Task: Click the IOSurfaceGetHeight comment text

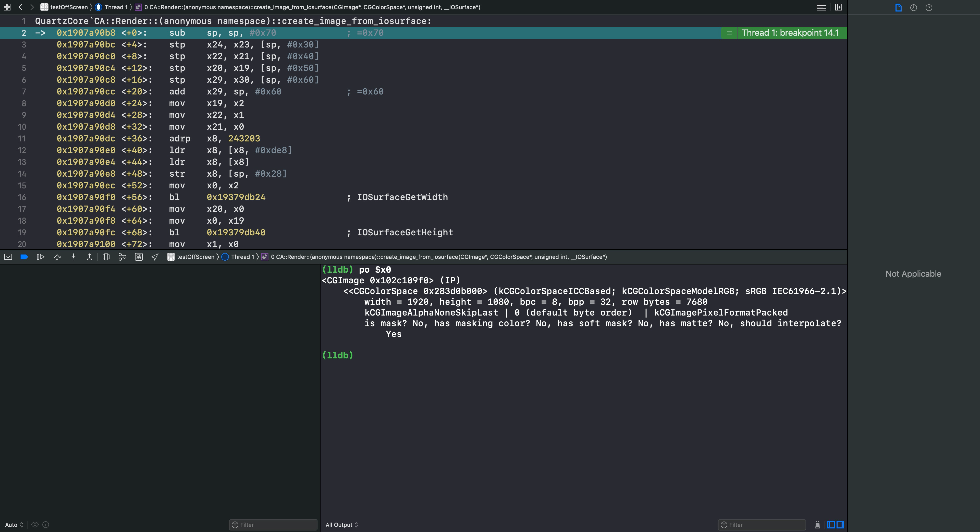Action: (x=405, y=233)
